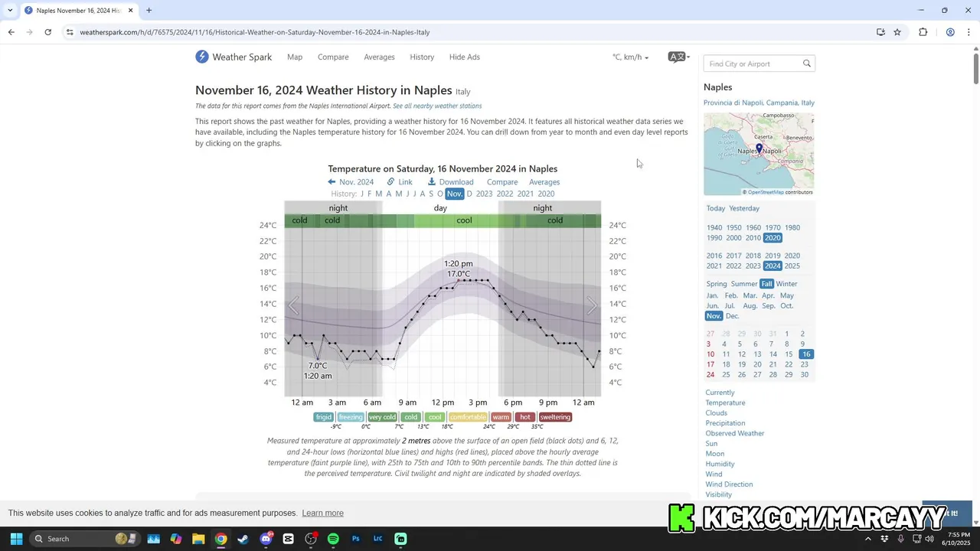Navigate back with browser back arrow
The image size is (980, 551).
[x=11, y=32]
